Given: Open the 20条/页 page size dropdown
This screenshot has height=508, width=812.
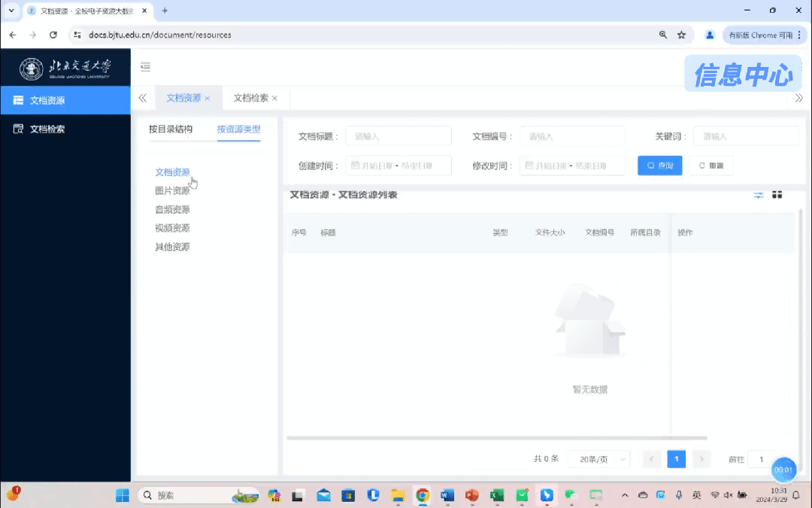Looking at the screenshot, I should (598, 459).
